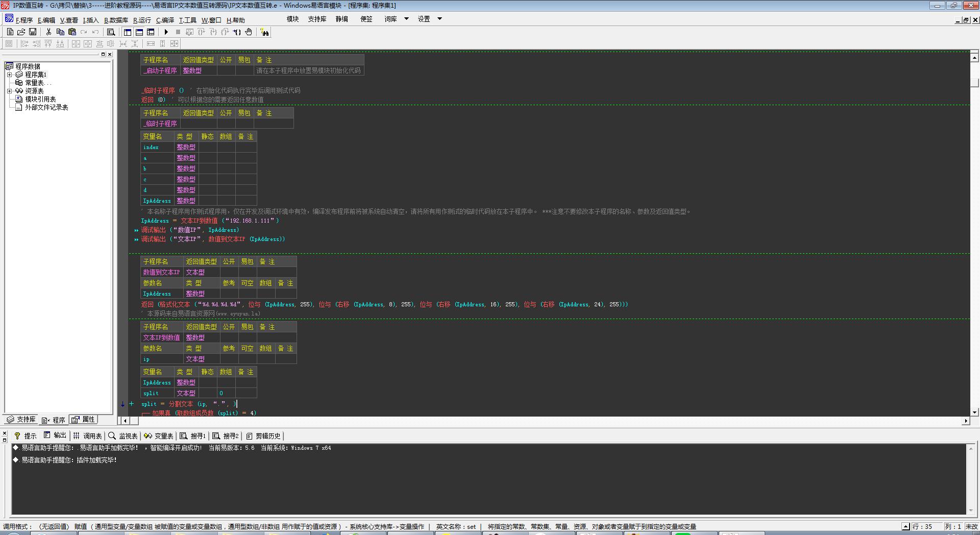Open the H.帮助 menu
Viewport: 980px width, 535px height.
[x=236, y=20]
